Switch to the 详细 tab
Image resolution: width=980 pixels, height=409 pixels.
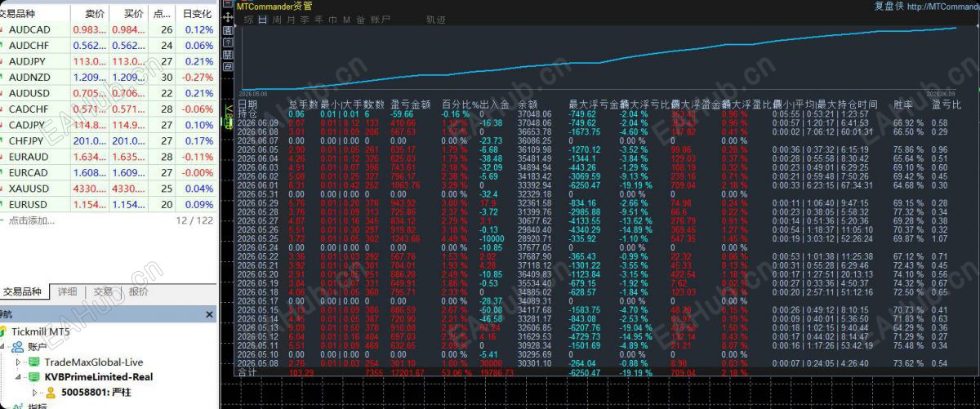(67, 291)
